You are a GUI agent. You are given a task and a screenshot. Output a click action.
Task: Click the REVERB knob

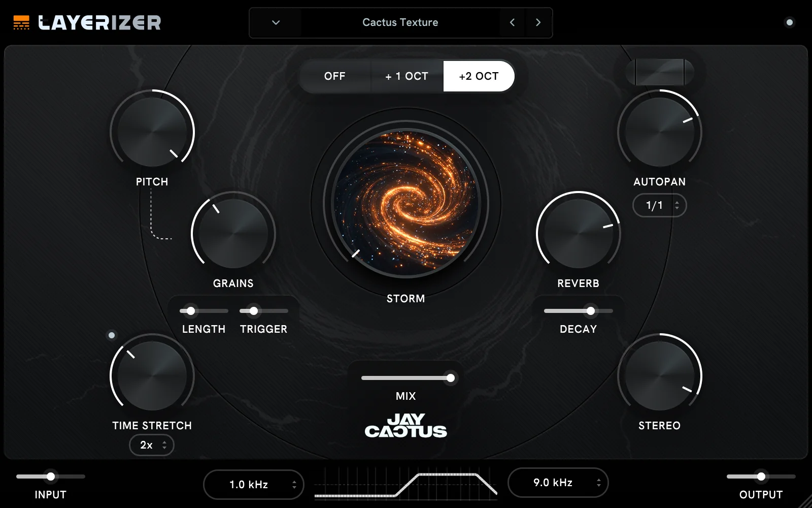point(579,234)
